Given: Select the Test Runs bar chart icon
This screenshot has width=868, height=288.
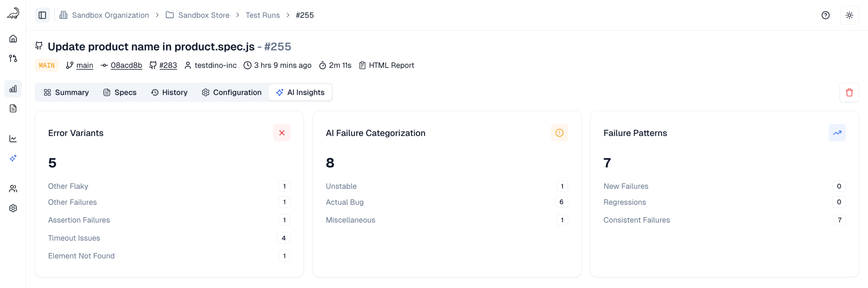Looking at the screenshot, I should click(13, 89).
